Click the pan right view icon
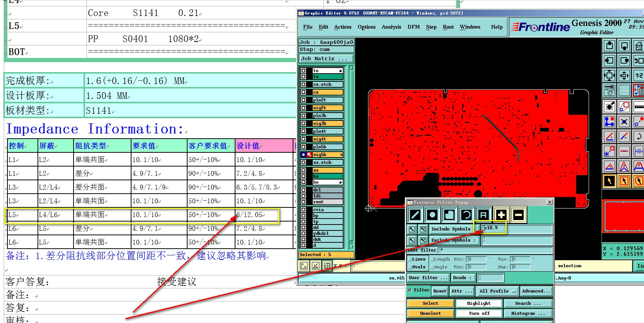The image size is (644, 323). [624, 61]
